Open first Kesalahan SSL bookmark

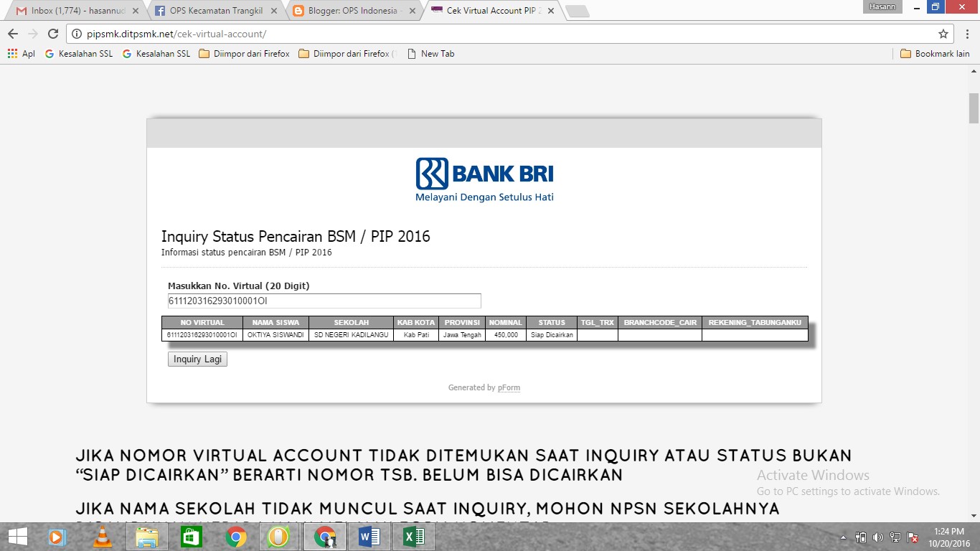[x=79, y=54]
